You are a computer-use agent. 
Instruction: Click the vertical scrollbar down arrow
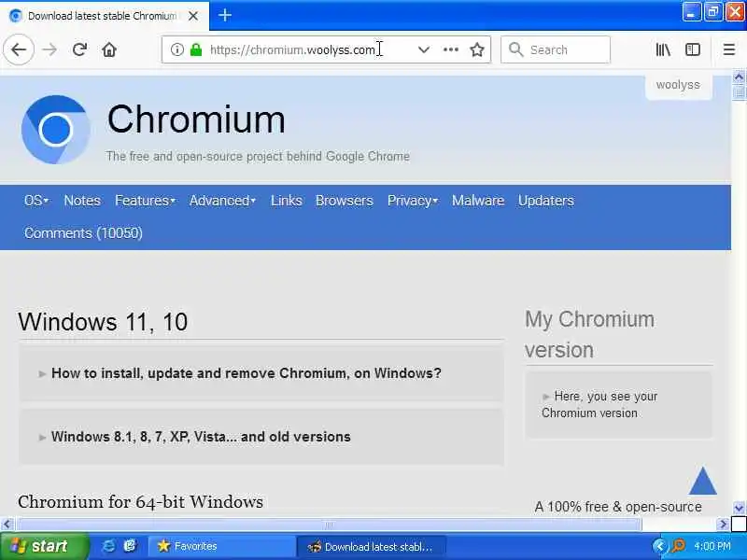[739, 508]
